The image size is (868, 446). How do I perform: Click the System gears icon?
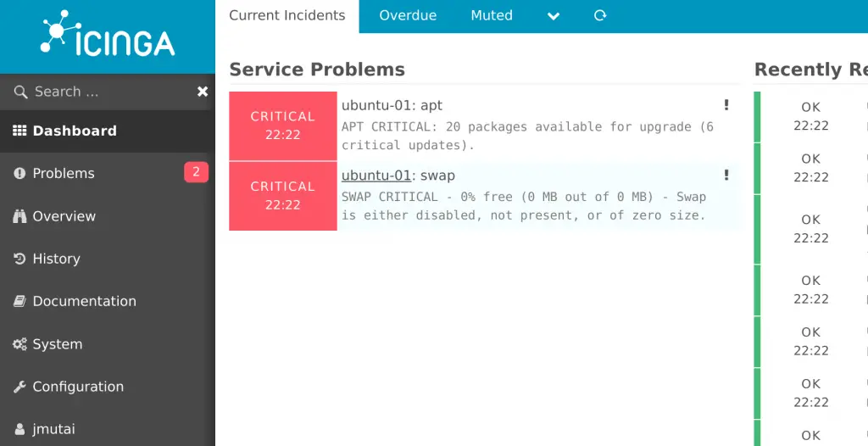point(19,344)
